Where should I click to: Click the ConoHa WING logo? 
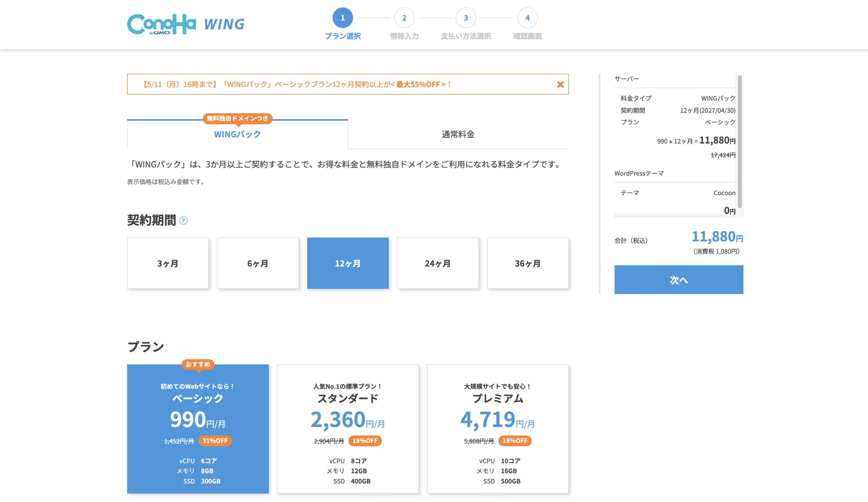coord(186,24)
